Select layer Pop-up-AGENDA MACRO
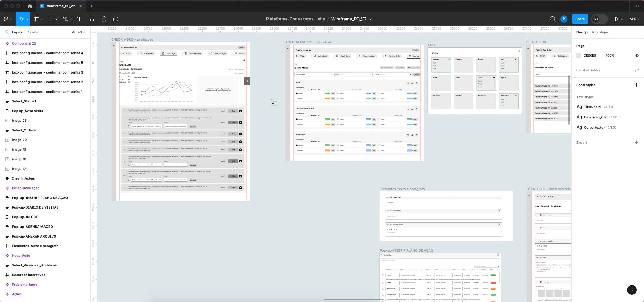 click(32, 227)
